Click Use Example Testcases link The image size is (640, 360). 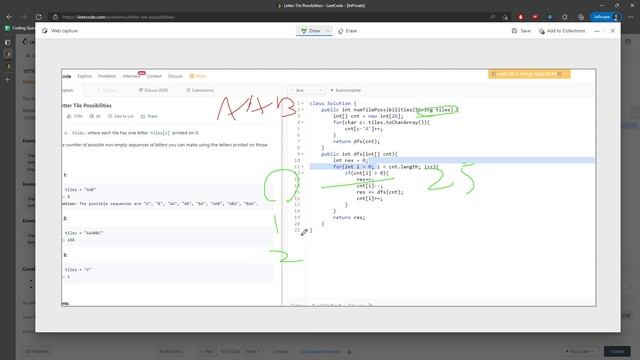pos(321,351)
